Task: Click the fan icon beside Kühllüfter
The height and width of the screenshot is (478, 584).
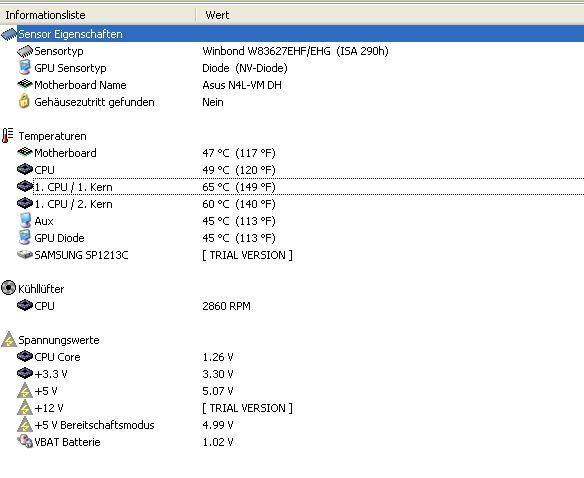Action: click(9, 288)
